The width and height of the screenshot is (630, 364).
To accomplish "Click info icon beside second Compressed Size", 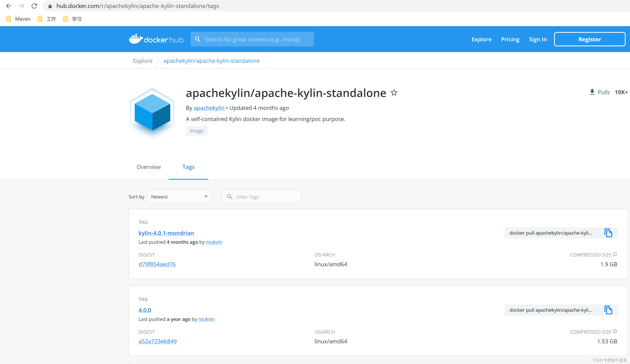I will (x=615, y=331).
